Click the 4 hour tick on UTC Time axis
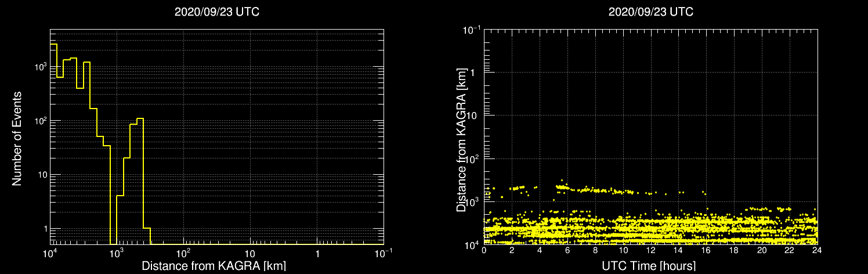 [540, 251]
